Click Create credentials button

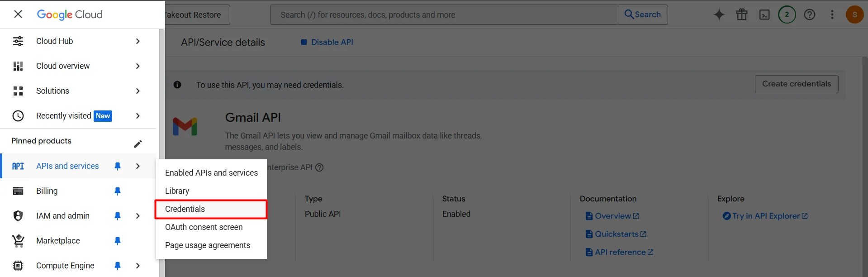797,84
